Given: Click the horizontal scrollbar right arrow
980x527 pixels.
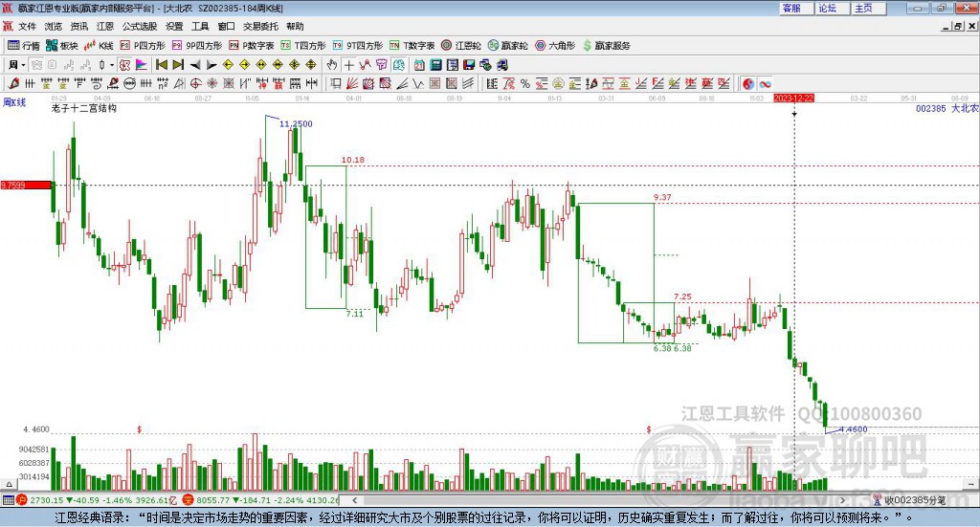Looking at the screenshot, I should [x=842, y=500].
